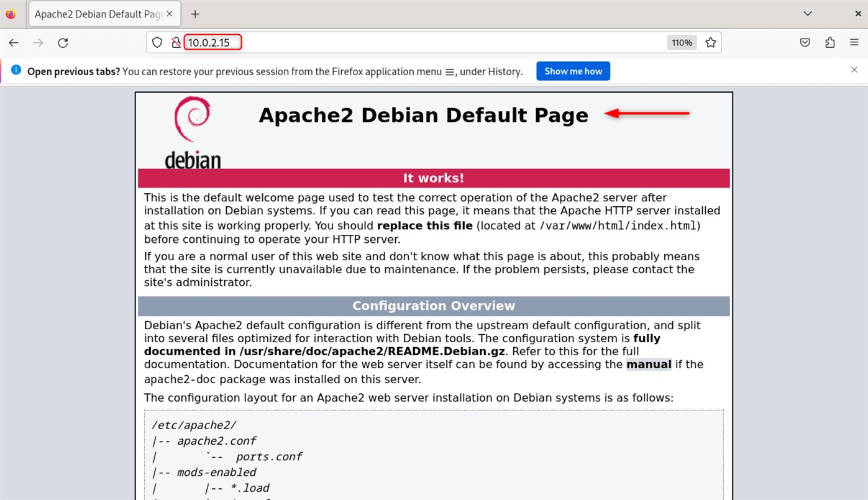Viewport: 868px width, 500px height.
Task: Click the tracking protection shield icon
Action: point(158,42)
